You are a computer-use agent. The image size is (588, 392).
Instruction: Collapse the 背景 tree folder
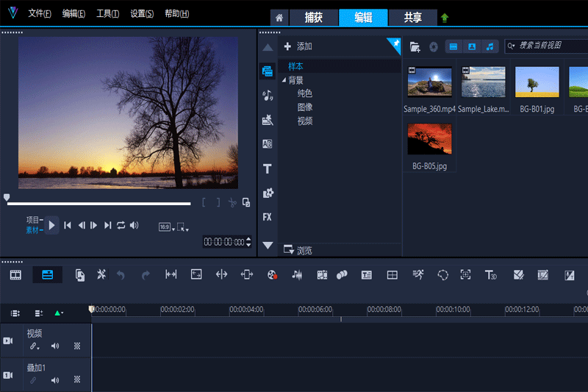tap(284, 80)
